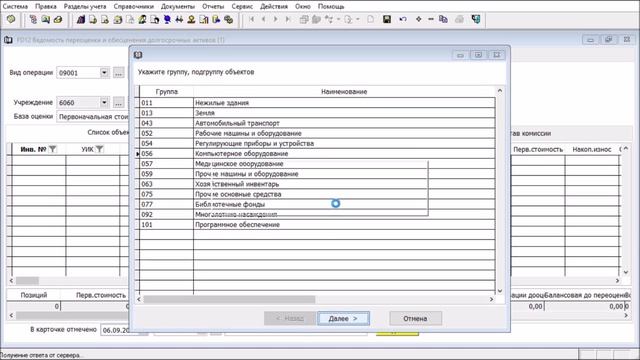This screenshot has height=360, width=640.
Task: Expand the Вид операции dropdown arrow
Action: 104,73
